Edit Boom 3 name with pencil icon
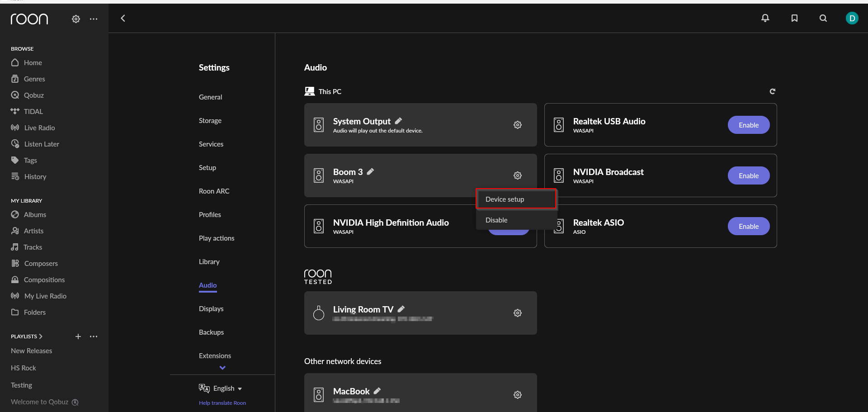Viewport: 868px width, 412px height. coord(370,171)
